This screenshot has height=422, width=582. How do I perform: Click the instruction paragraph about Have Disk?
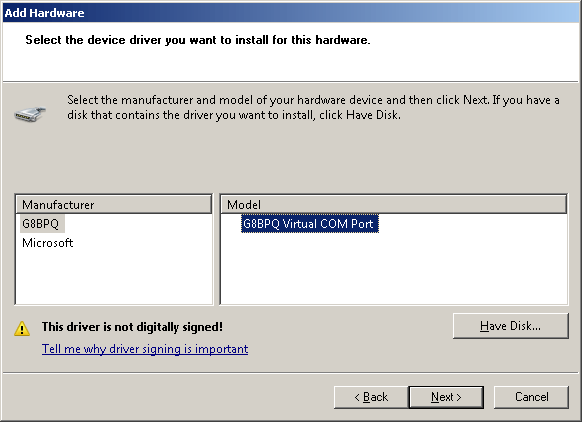pyautogui.click(x=313, y=107)
